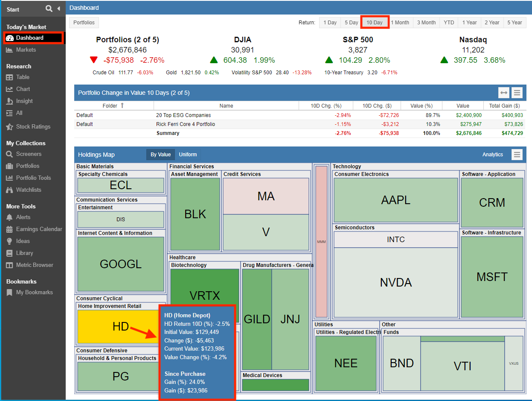Click the Portfolios briefcase icon in the sidebar
532x401 pixels.
(x=9, y=166)
